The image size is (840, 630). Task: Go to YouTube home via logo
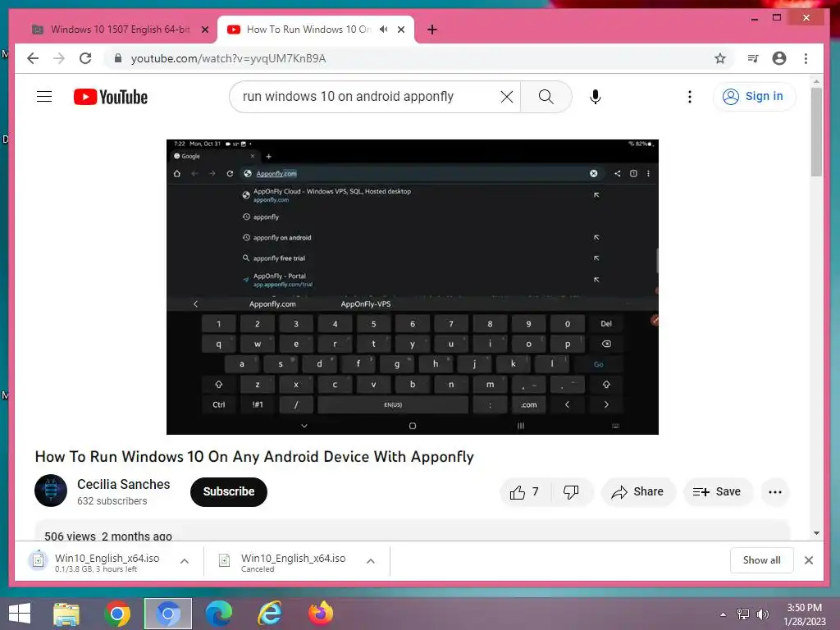pyautogui.click(x=111, y=97)
